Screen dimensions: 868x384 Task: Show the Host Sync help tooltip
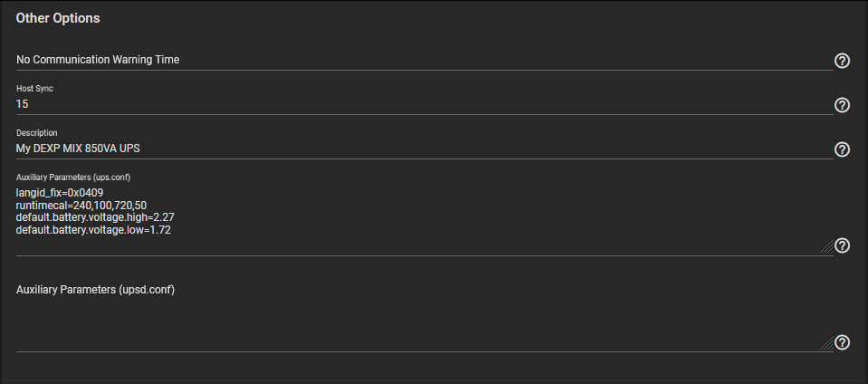842,105
